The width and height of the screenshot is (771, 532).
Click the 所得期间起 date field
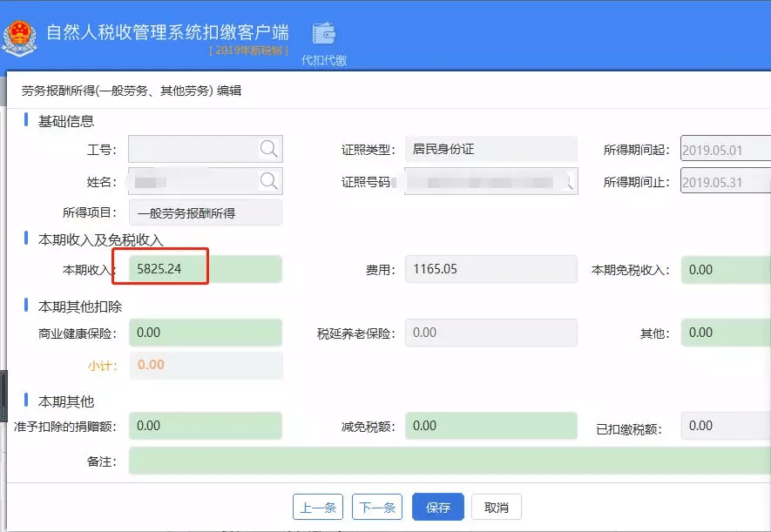tap(725, 150)
